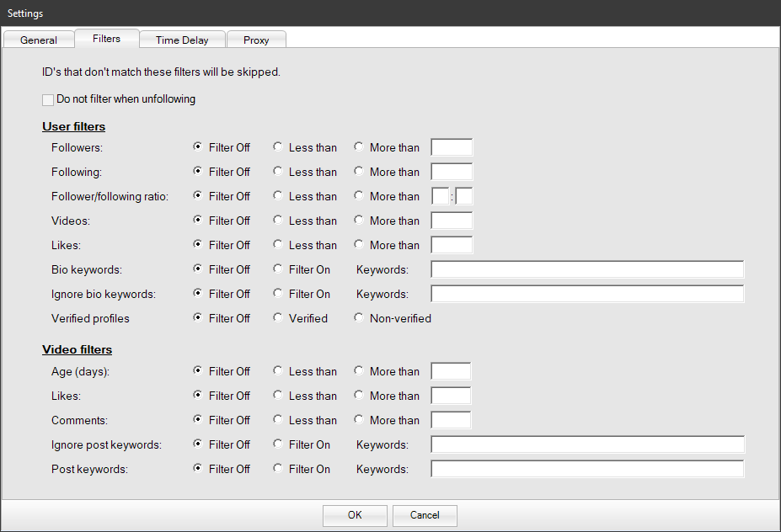Click the Followers value input box
Image resolution: width=781 pixels, height=532 pixels.
click(x=452, y=147)
